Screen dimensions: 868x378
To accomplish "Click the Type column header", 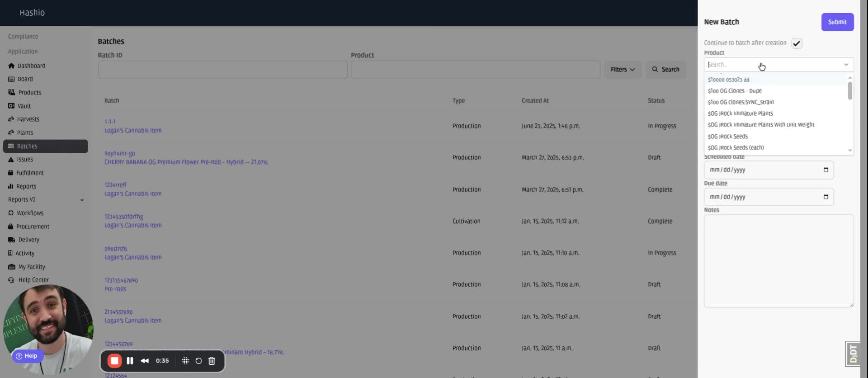I will pos(458,101).
